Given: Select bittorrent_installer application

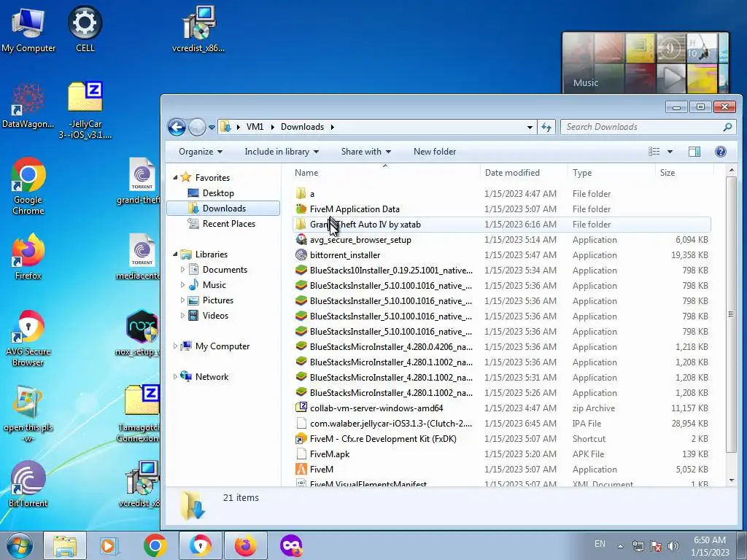Looking at the screenshot, I should 345,254.
